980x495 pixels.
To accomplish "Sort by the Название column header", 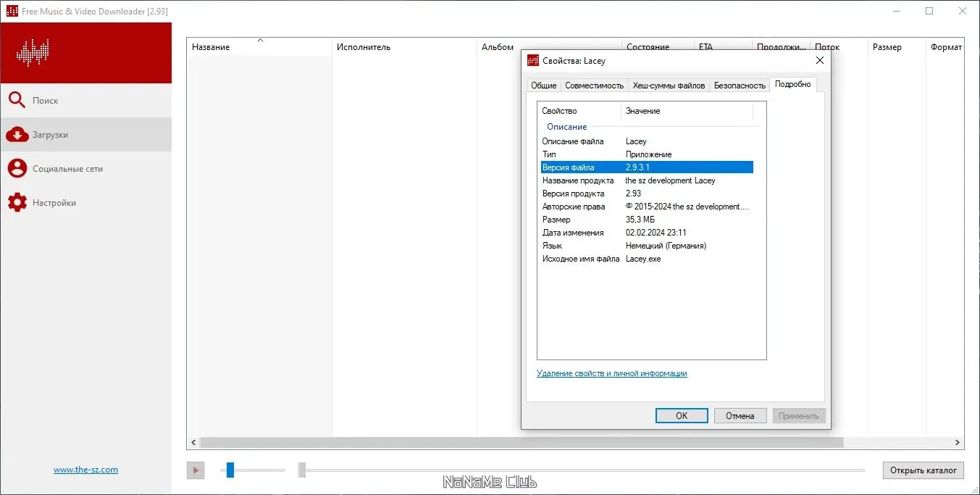I will (x=259, y=47).
